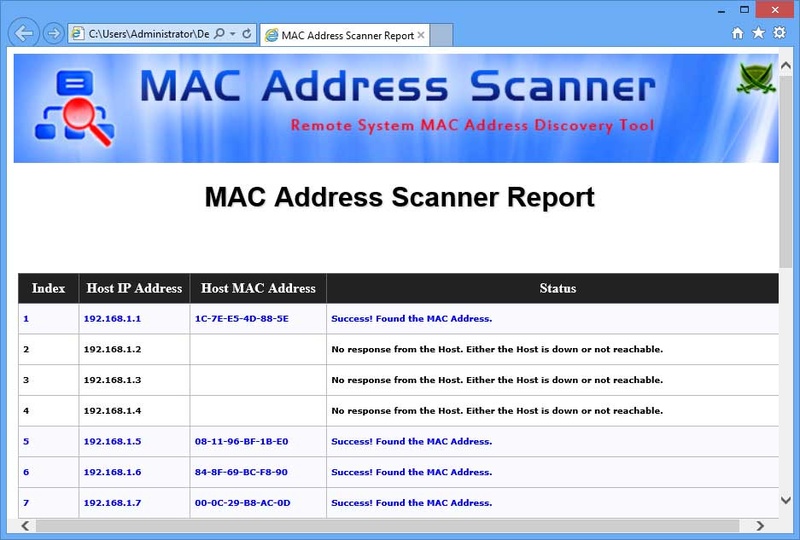This screenshot has height=540, width=800.
Task: Refresh the page with reload icon
Action: click(246, 34)
